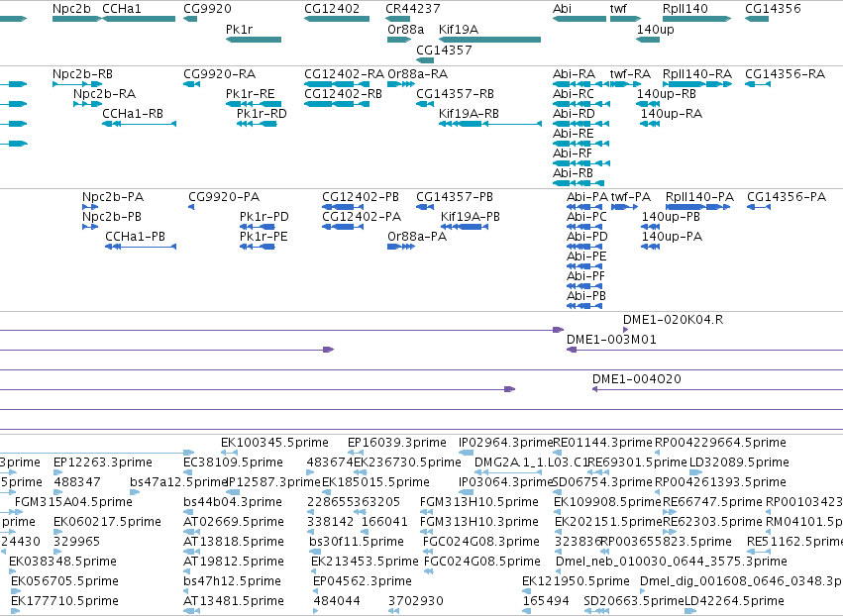
Task: Click the CG12402 gene label
Action: point(332,9)
